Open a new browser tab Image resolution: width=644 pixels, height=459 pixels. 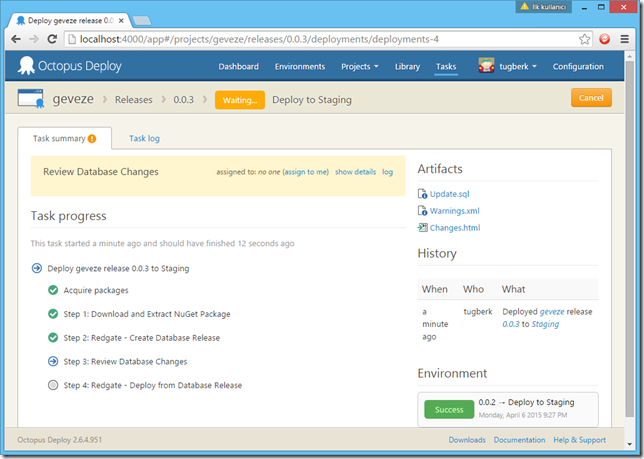tap(142, 21)
